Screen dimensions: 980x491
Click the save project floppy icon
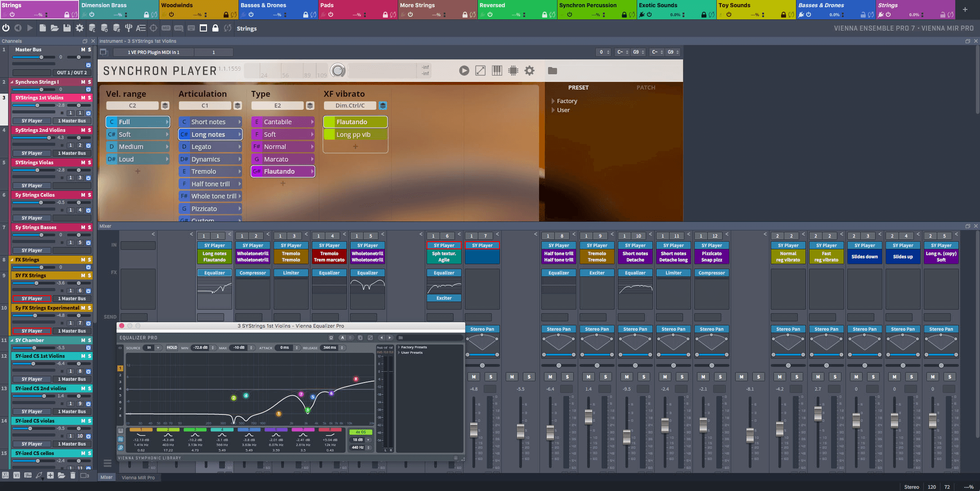pyautogui.click(x=67, y=28)
